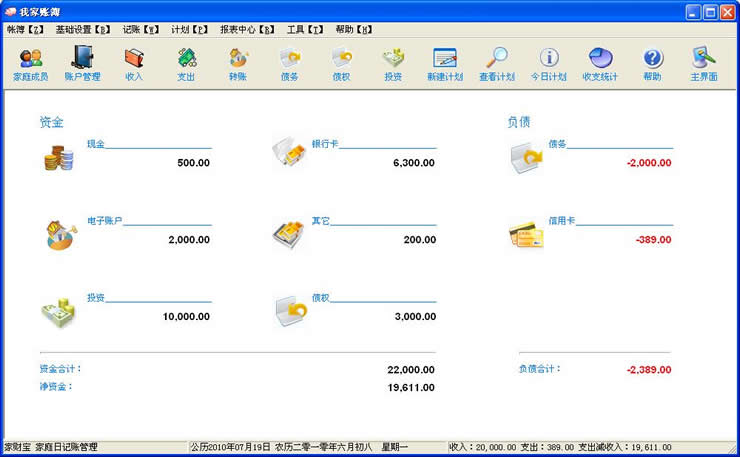Go to 主界面 main screen icon
The width and height of the screenshot is (740, 457).
pyautogui.click(x=704, y=64)
